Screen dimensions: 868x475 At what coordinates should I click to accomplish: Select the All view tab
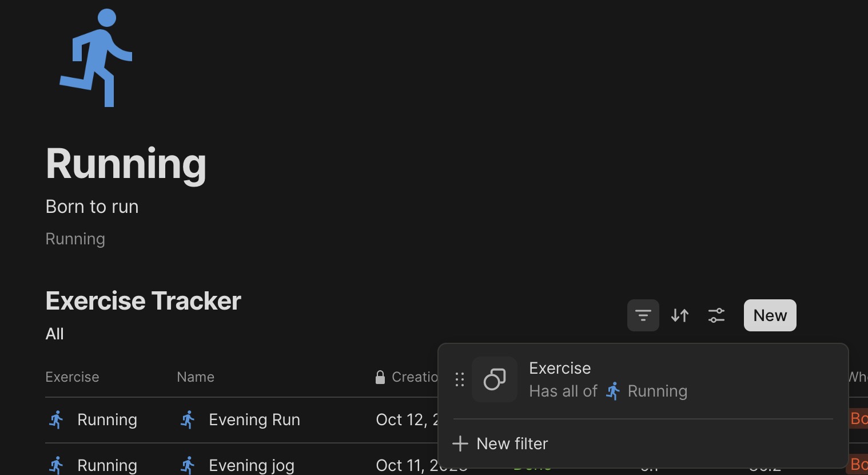click(x=54, y=334)
